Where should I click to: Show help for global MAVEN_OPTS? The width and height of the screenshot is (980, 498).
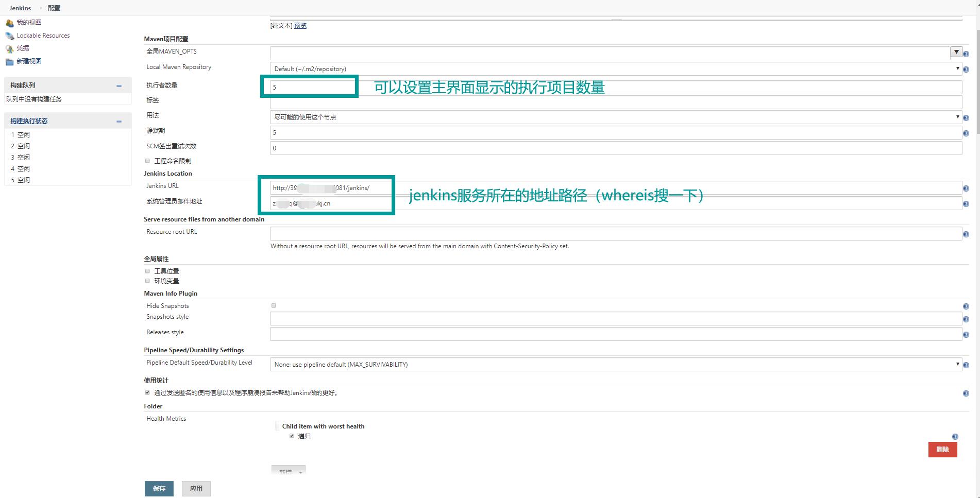(x=966, y=54)
